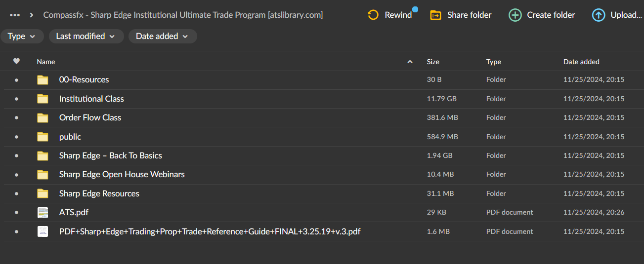Click the Upload arrow icon

(599, 15)
